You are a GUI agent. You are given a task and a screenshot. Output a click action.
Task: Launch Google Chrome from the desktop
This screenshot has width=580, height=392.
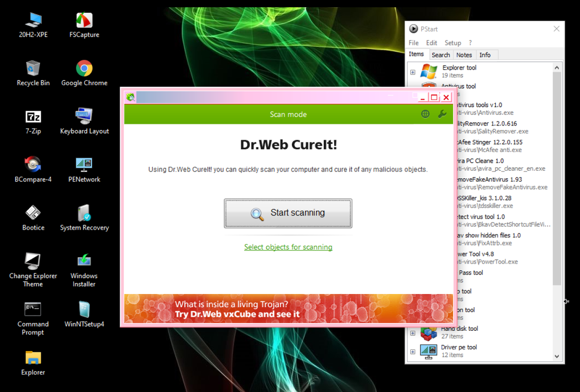[x=84, y=73]
